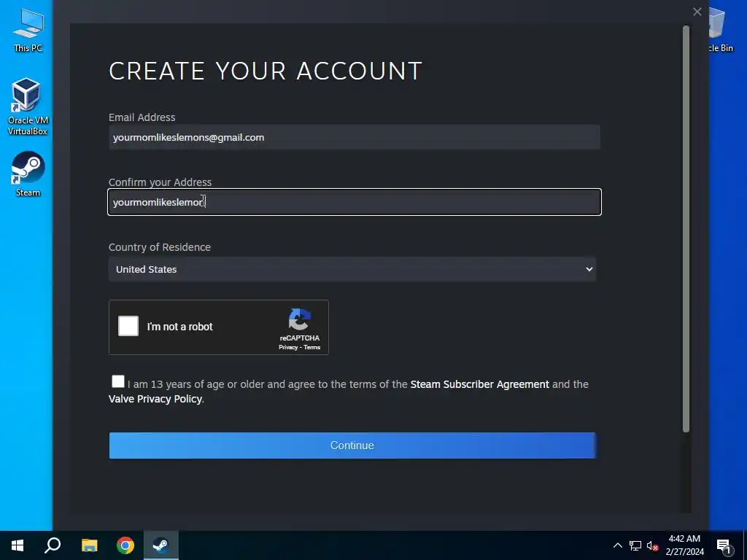Open Steam desktop shortcut
The width and height of the screenshot is (747, 560).
pyautogui.click(x=28, y=174)
